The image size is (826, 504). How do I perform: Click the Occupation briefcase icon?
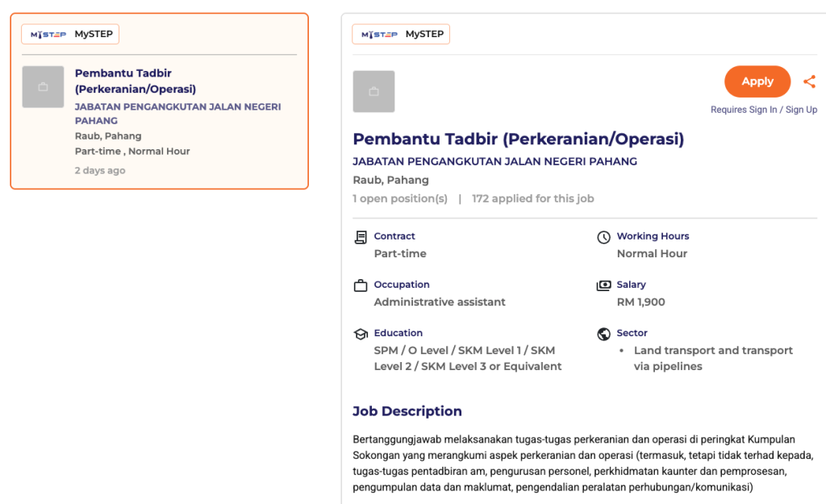361,285
